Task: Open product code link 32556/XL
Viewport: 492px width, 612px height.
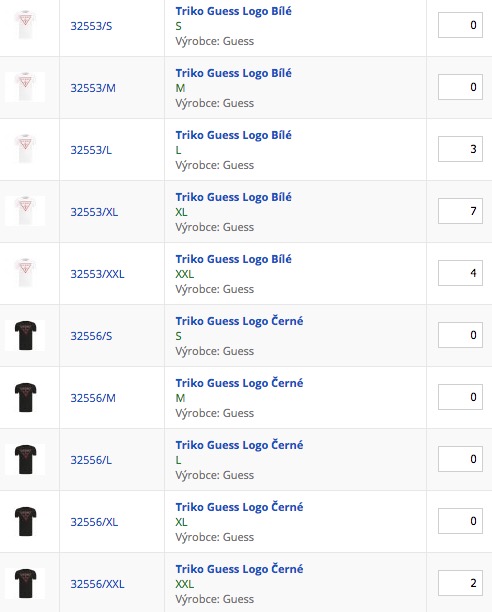Action: pyautogui.click(x=94, y=522)
